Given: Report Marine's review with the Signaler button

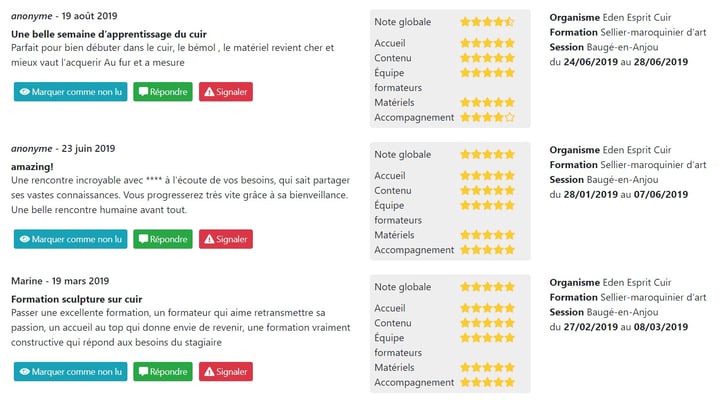Looking at the screenshot, I should click(x=225, y=372).
